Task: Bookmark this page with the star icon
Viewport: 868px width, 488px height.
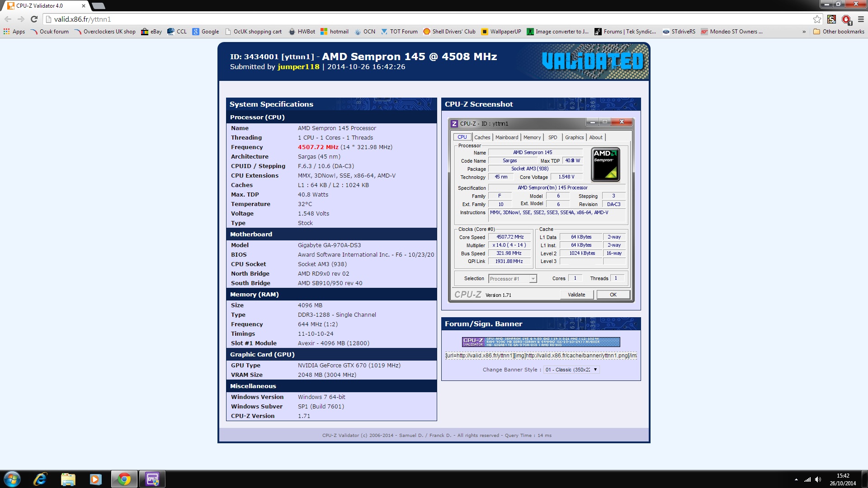Action: (x=817, y=19)
